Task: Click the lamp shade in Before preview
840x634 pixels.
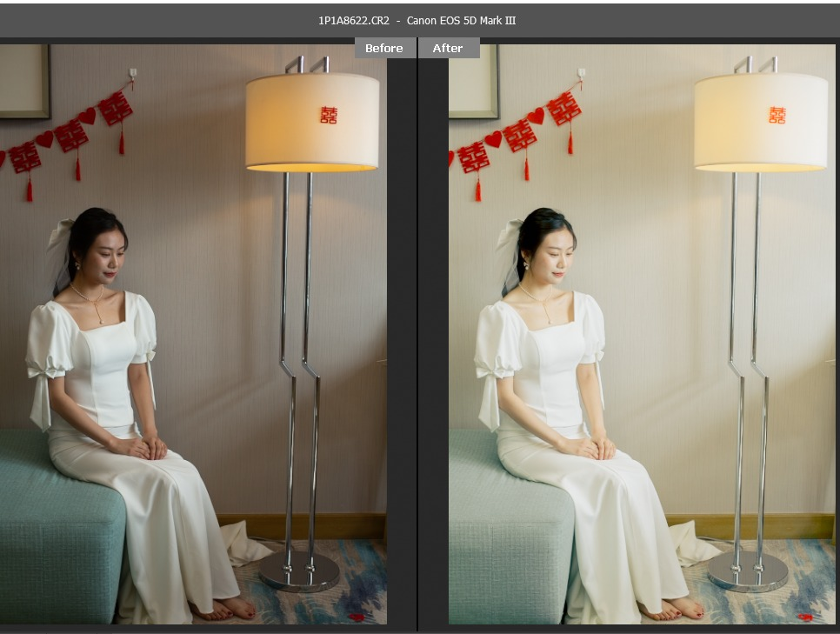Action: [312, 121]
